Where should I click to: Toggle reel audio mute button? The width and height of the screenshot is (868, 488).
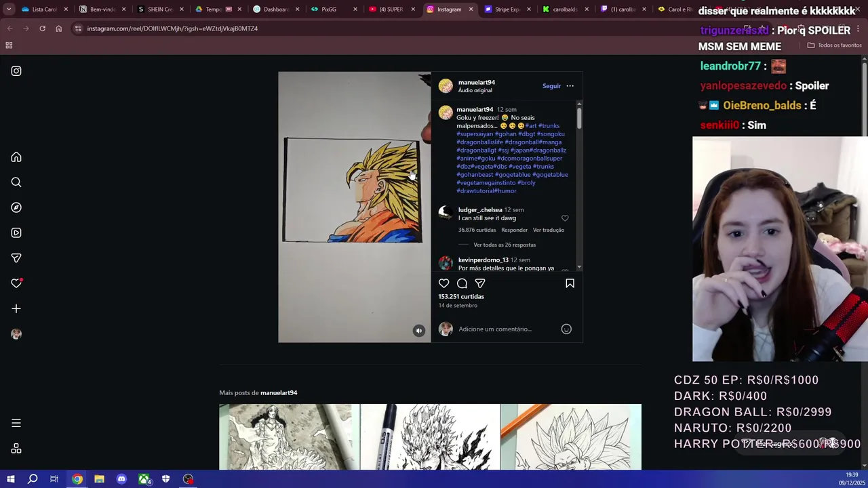[x=418, y=331]
